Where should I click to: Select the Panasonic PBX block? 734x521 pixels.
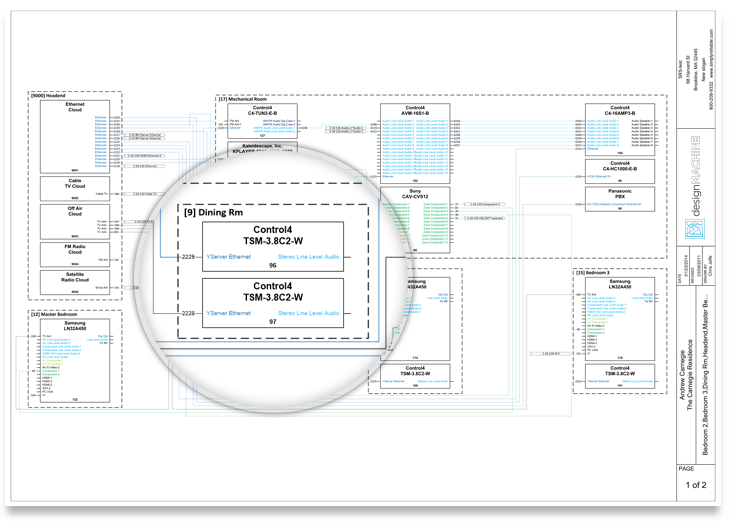pyautogui.click(x=620, y=199)
